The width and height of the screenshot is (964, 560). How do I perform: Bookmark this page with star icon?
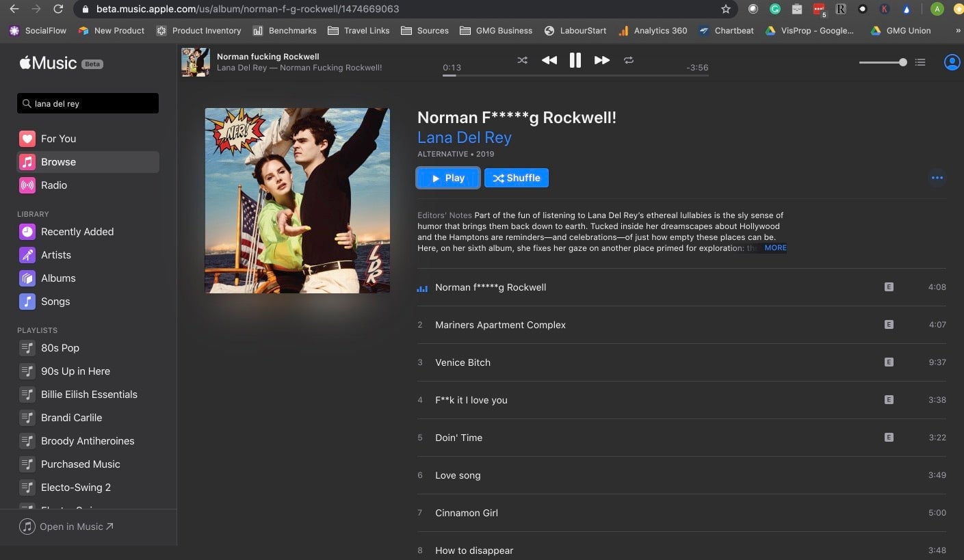point(726,10)
